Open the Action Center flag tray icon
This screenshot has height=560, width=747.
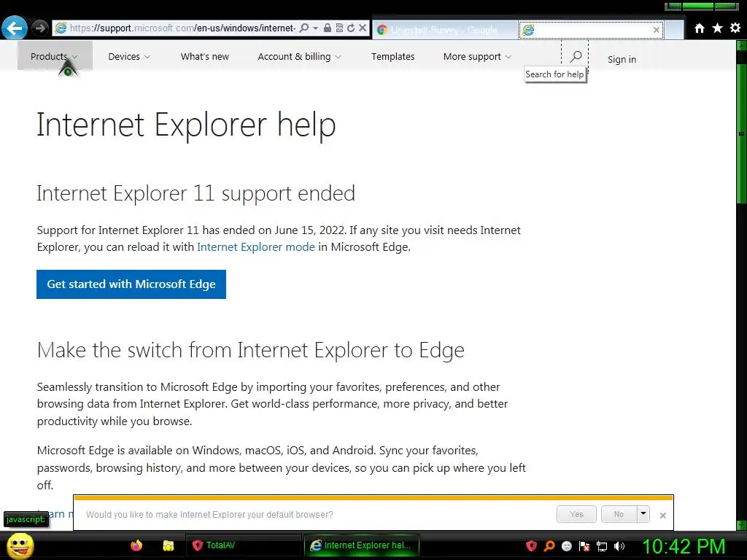(x=584, y=546)
